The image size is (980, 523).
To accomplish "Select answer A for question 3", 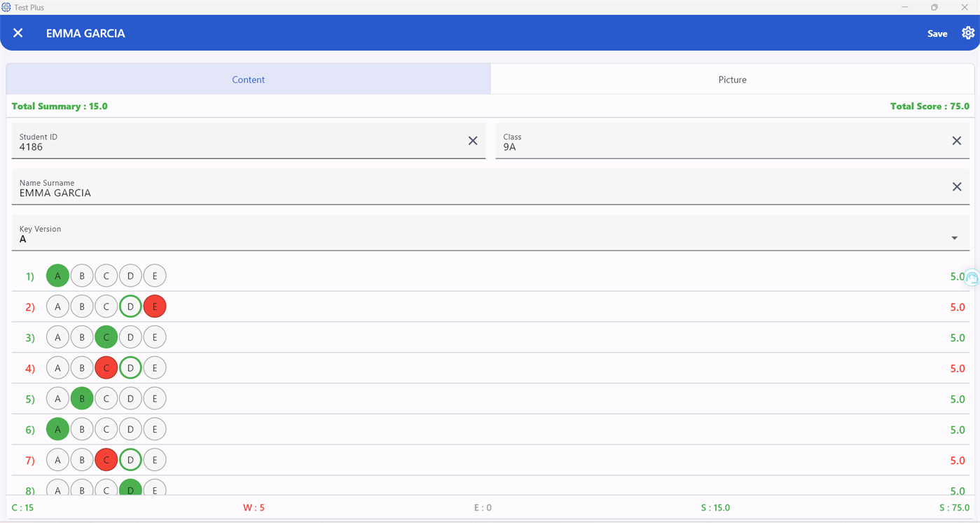I will coord(57,337).
